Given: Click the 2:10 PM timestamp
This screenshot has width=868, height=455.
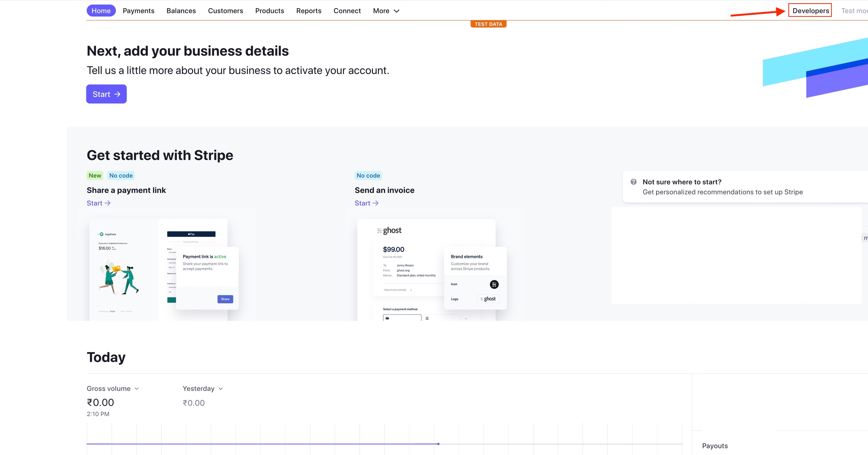Looking at the screenshot, I should pos(98,414).
